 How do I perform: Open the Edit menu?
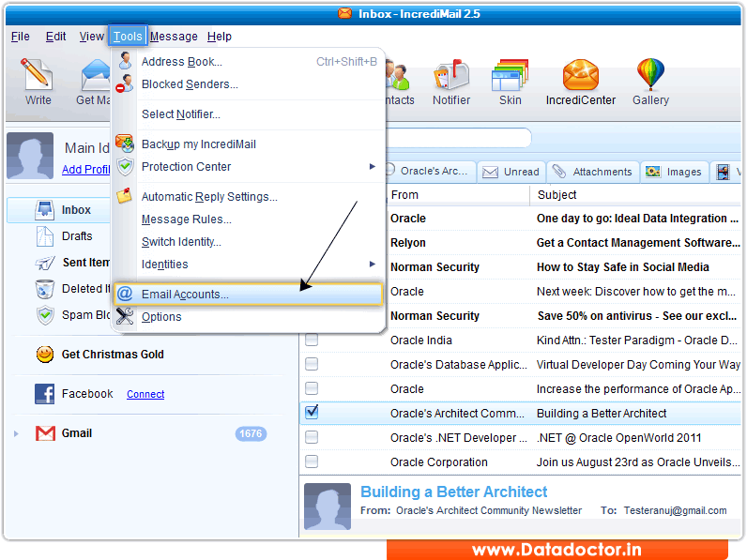click(55, 37)
